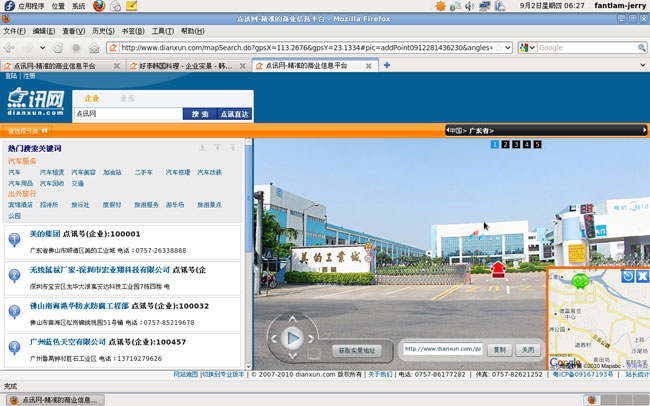Pan the panorama down with the down arrow
Viewport: 650px width, 406px height.
tap(293, 356)
